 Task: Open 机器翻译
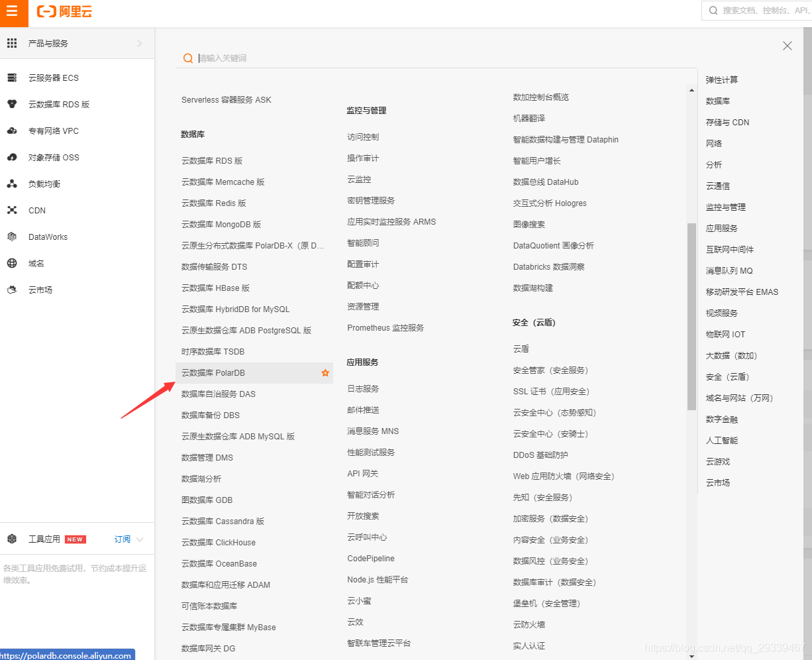[x=529, y=119]
